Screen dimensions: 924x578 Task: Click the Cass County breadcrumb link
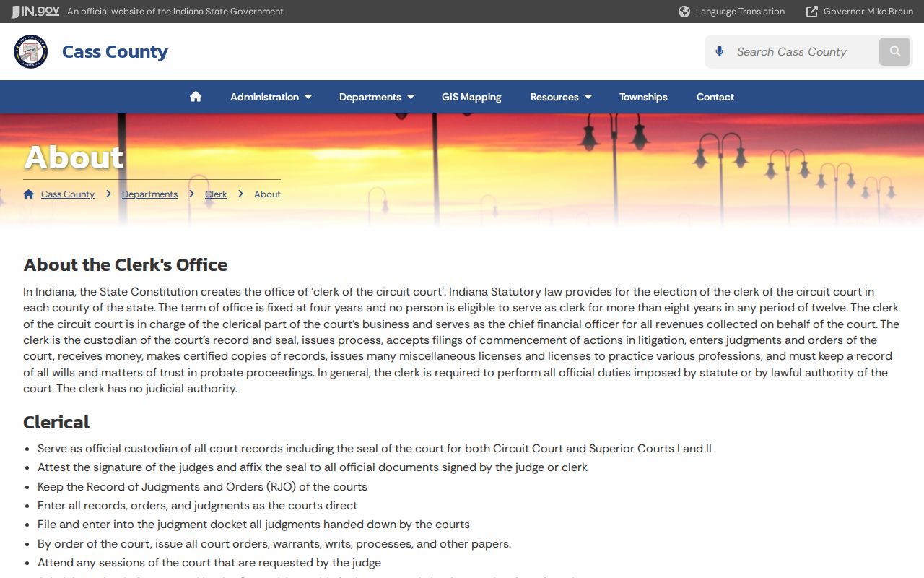68,194
